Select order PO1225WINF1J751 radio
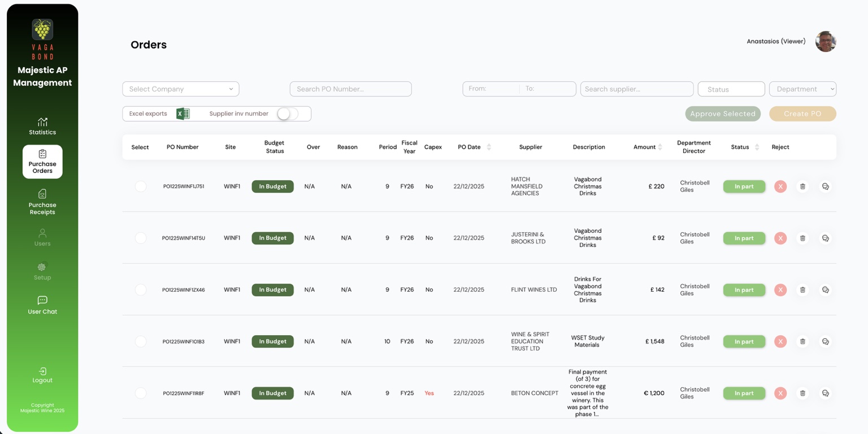The height and width of the screenshot is (434, 868). tap(141, 186)
